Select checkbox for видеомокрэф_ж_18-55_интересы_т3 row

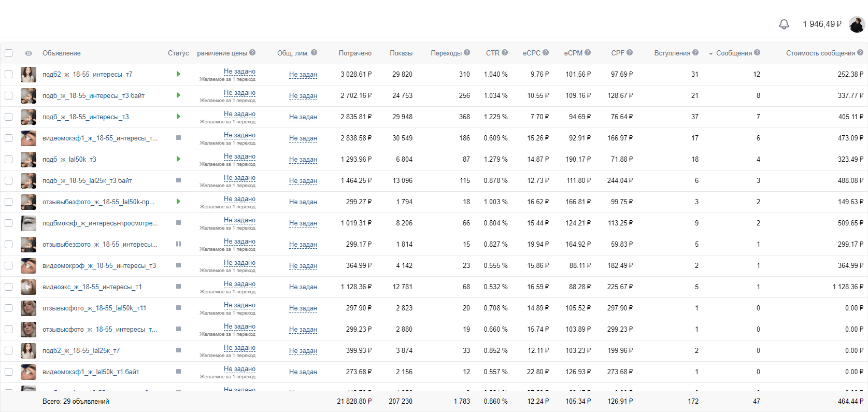pos(9,265)
